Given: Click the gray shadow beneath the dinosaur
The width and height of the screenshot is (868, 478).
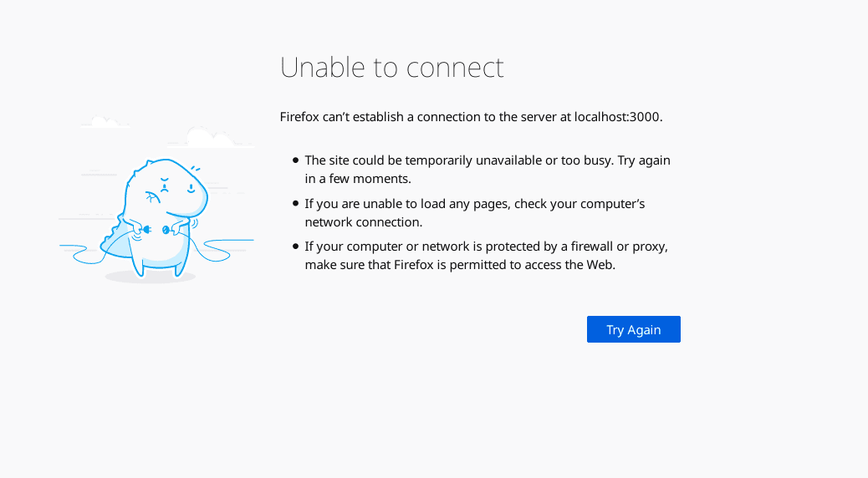Looking at the screenshot, I should tap(150, 277).
